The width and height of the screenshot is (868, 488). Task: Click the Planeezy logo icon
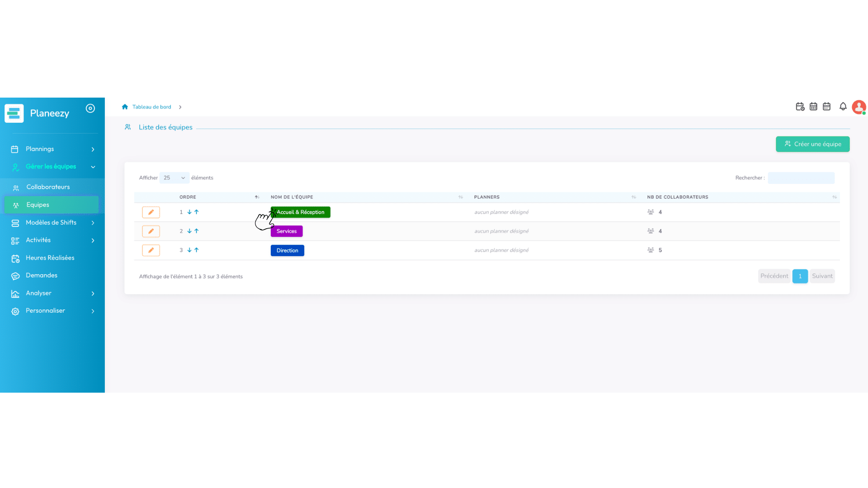click(14, 113)
